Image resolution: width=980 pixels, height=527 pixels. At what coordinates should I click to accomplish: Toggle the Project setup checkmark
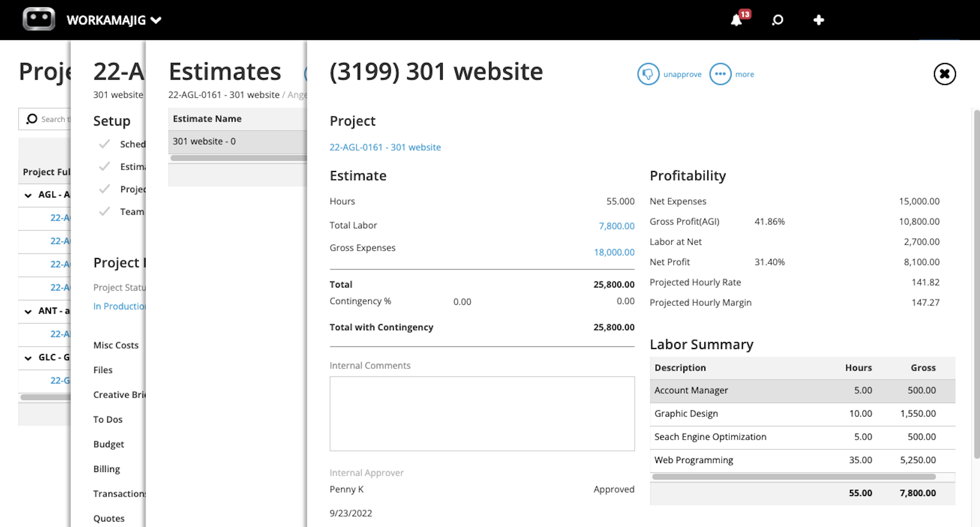coord(104,189)
